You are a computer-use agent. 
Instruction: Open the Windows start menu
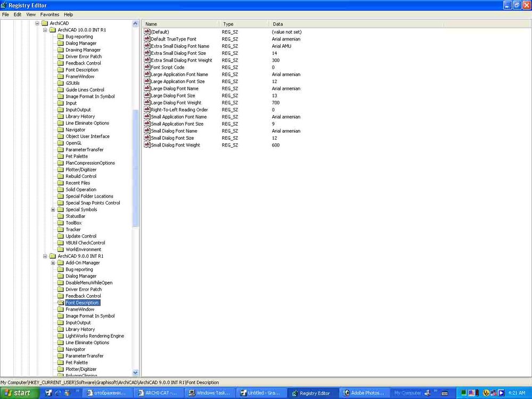click(x=20, y=393)
